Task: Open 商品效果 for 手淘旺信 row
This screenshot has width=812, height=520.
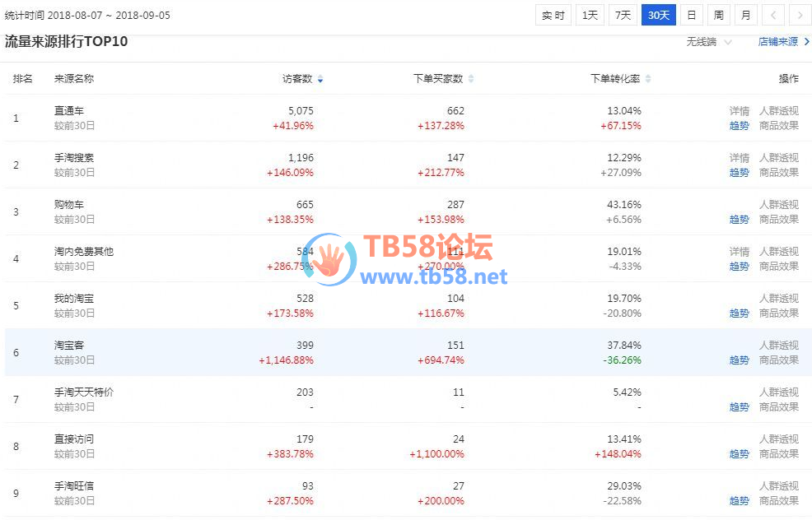Action: click(779, 501)
